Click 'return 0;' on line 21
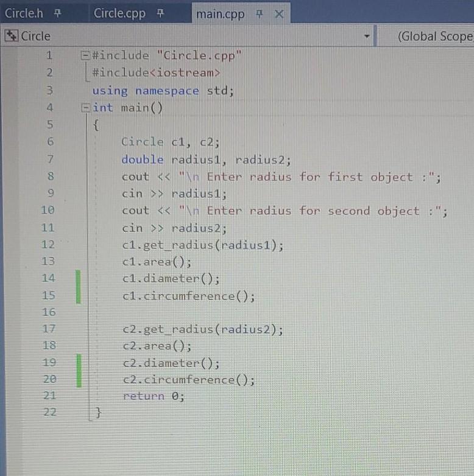474x476 pixels. (x=154, y=396)
